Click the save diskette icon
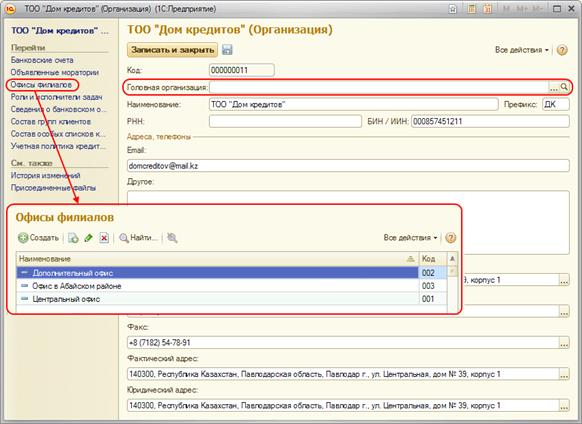The width and height of the screenshot is (582, 424). coord(227,50)
